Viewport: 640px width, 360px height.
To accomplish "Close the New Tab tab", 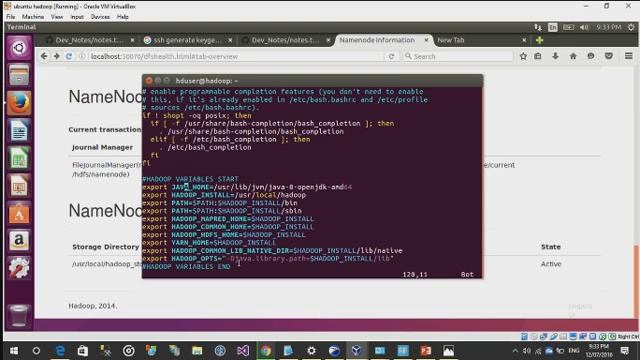I will 524,40.
